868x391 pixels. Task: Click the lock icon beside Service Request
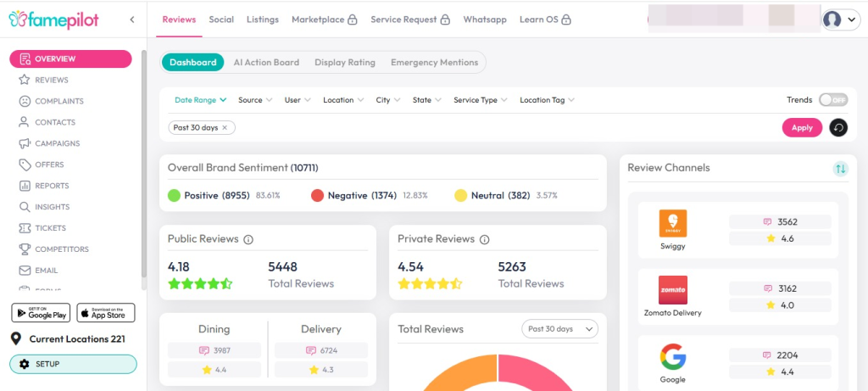point(445,20)
